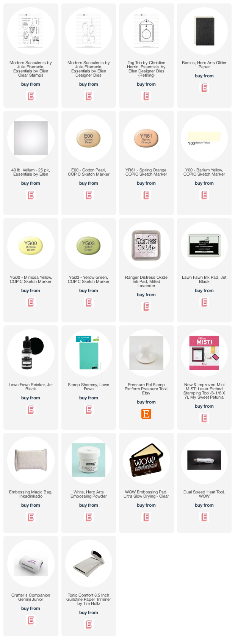Click the store icon beneath Stamp Shammy, Lawn Fawn
235x644 pixels.
tap(89, 410)
